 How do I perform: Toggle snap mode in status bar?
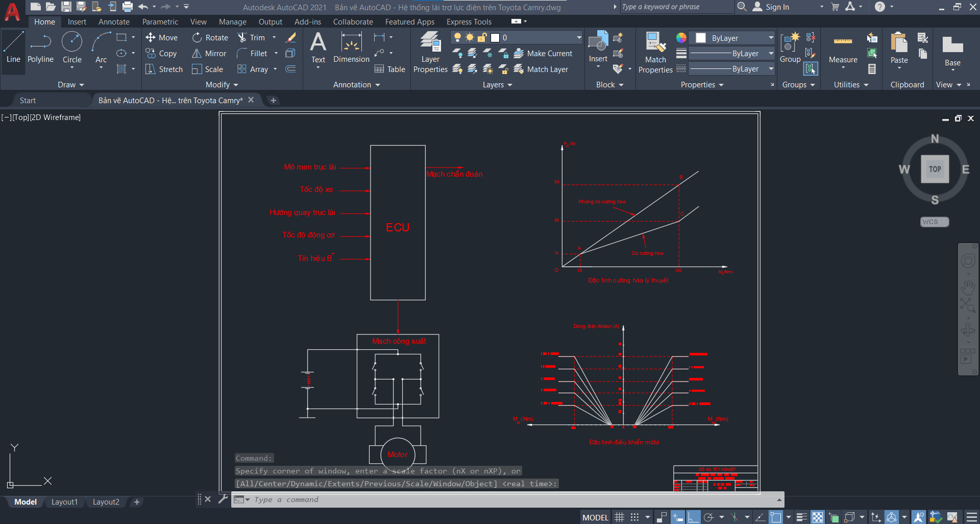point(634,517)
